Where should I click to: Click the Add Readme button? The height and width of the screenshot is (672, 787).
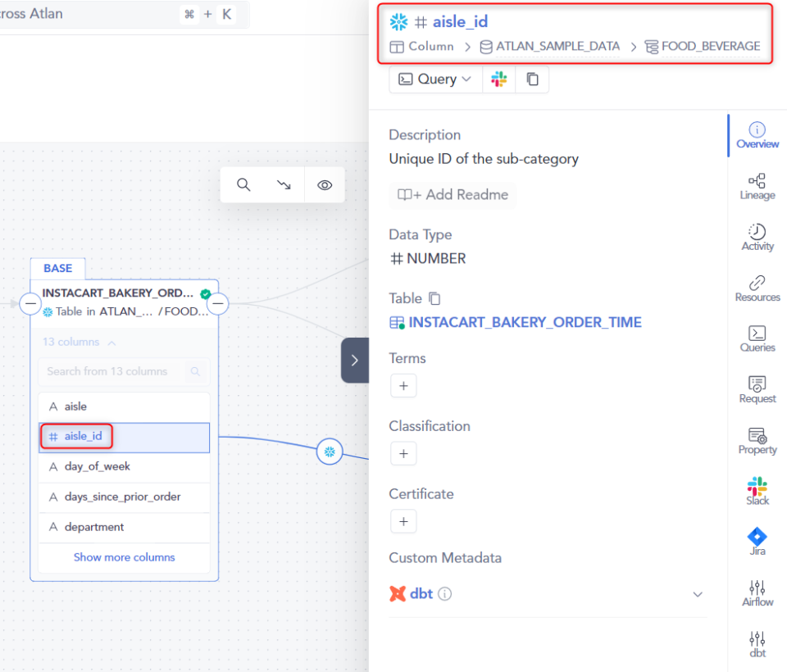coord(452,195)
